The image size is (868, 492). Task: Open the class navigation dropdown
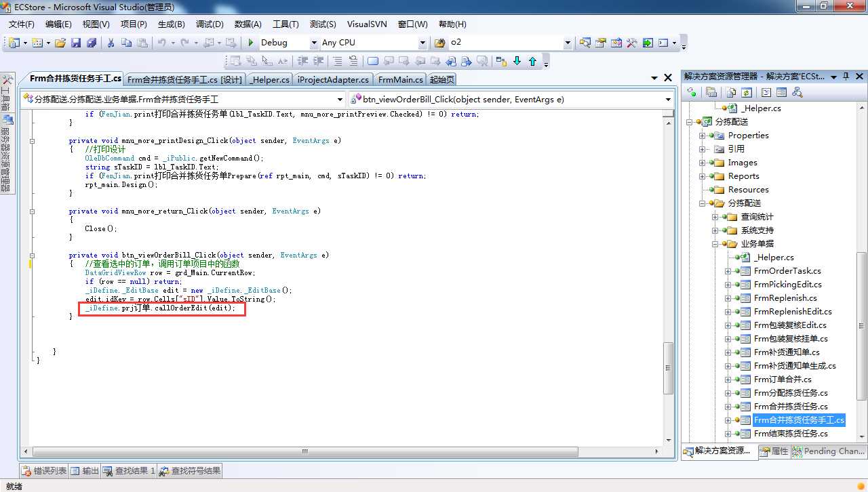[x=339, y=100]
